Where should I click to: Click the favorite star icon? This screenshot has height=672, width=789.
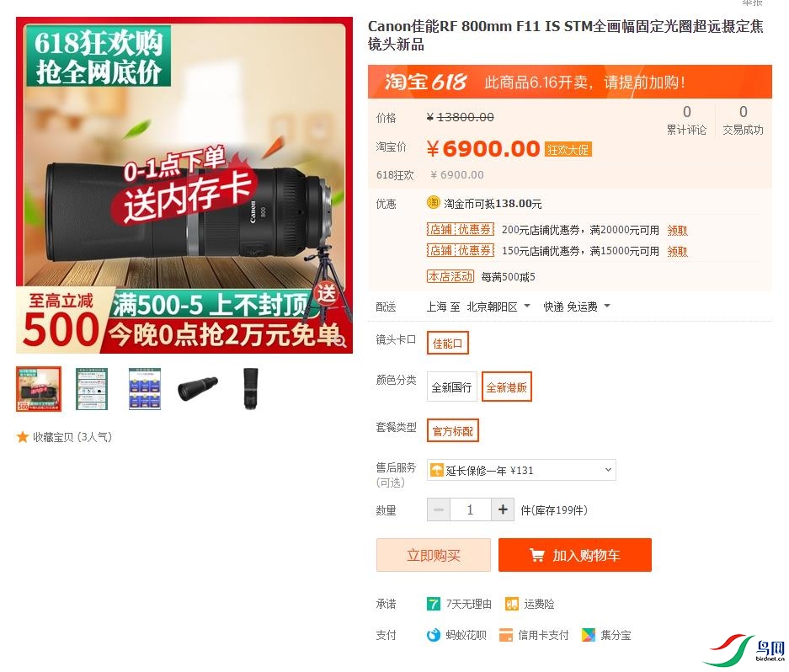pyautogui.click(x=22, y=437)
